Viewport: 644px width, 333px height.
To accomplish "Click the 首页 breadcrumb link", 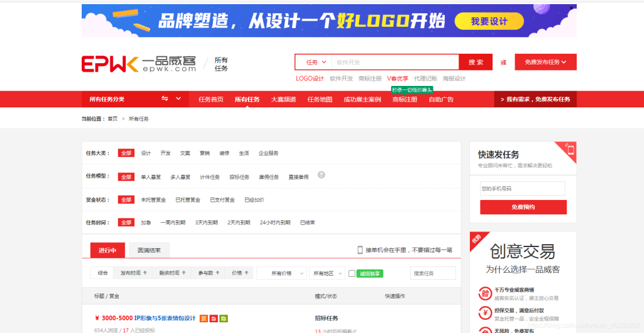I will pos(113,119).
